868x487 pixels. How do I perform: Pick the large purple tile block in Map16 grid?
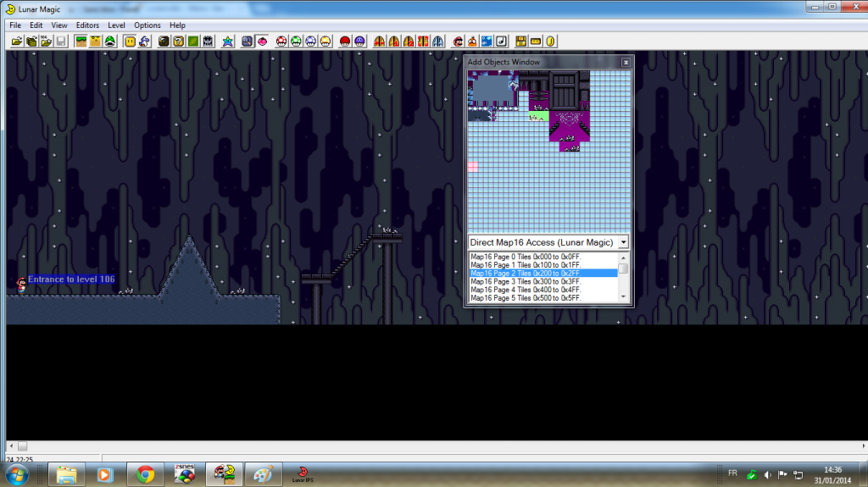point(569,127)
